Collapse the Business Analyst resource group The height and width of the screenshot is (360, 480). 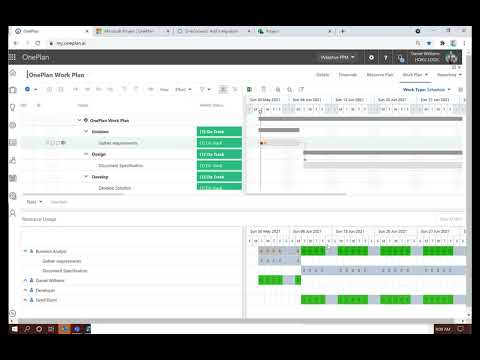[25, 251]
